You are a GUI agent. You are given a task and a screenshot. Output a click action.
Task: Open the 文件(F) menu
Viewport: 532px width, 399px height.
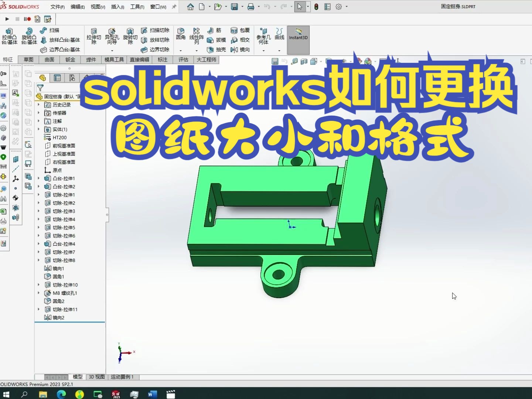pos(58,7)
